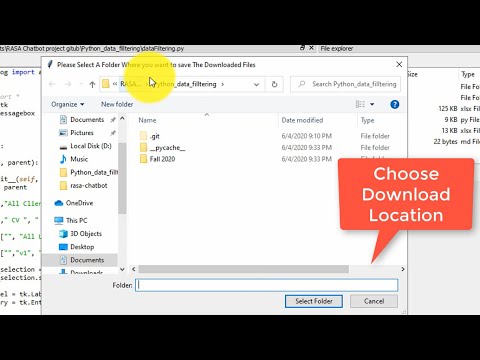
Task: Refresh the current folder view
Action: point(274,84)
